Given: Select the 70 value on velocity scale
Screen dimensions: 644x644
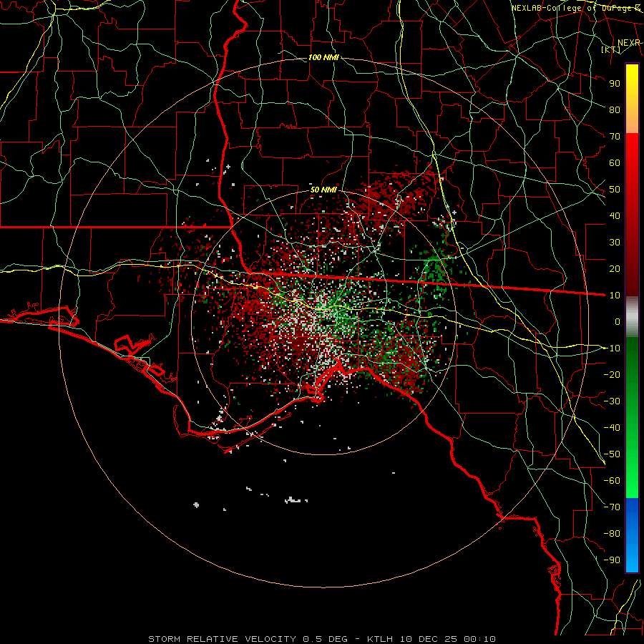Looking at the screenshot, I should 615,137.
